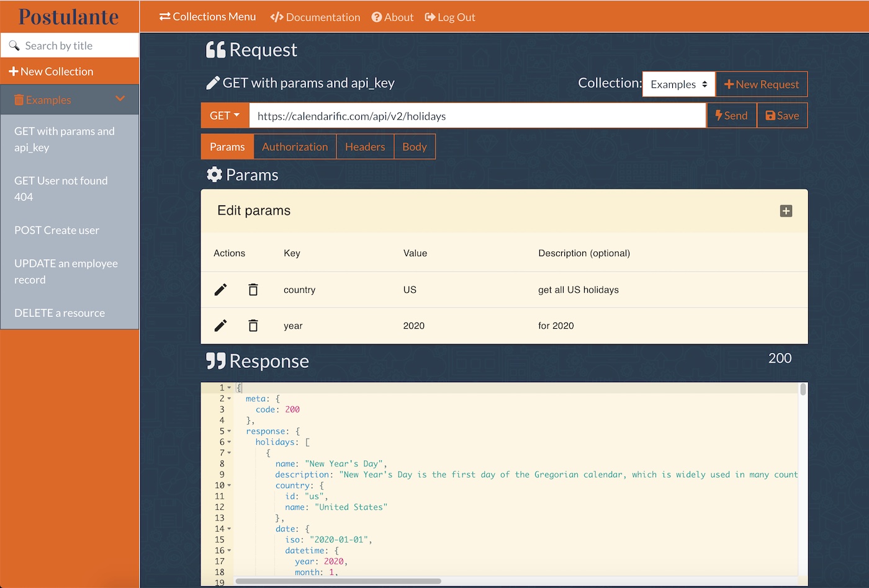Screen dimensions: 869x588
Task: Click the '2020' value cell in params
Action: (x=414, y=326)
